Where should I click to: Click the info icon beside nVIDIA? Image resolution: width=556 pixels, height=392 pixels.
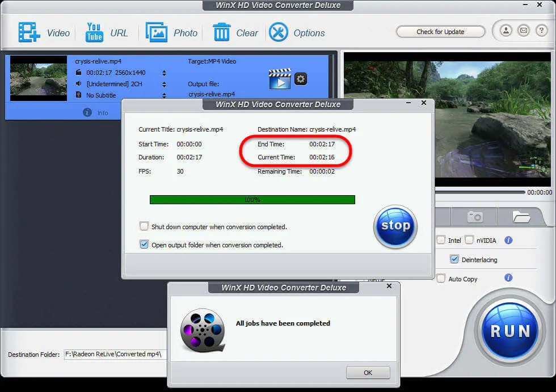508,241
